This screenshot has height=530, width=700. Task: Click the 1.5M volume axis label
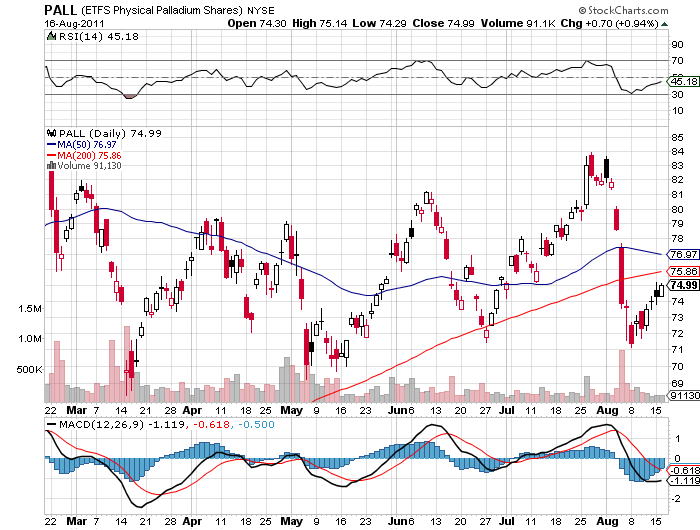click(30, 309)
